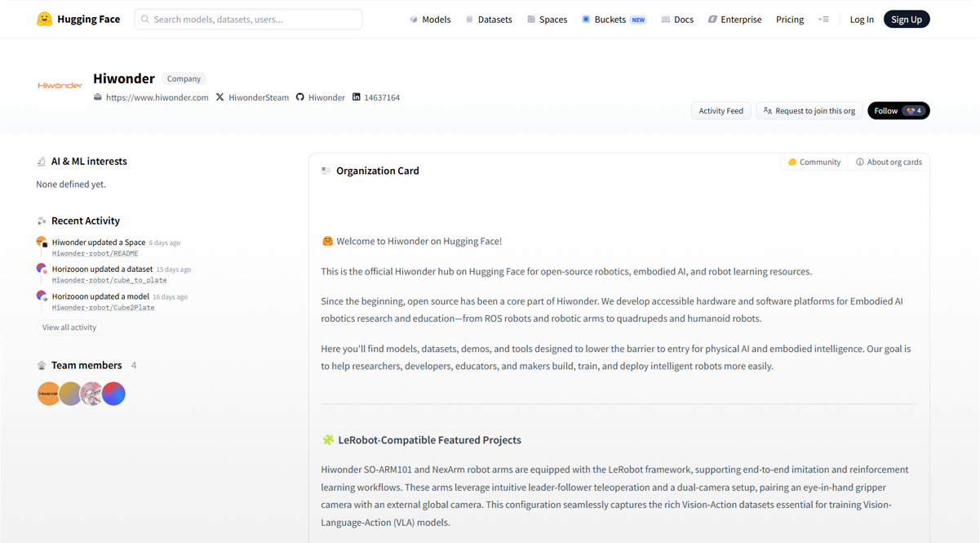The width and height of the screenshot is (980, 543).
Task: Open the Enterprise page
Action: click(734, 19)
